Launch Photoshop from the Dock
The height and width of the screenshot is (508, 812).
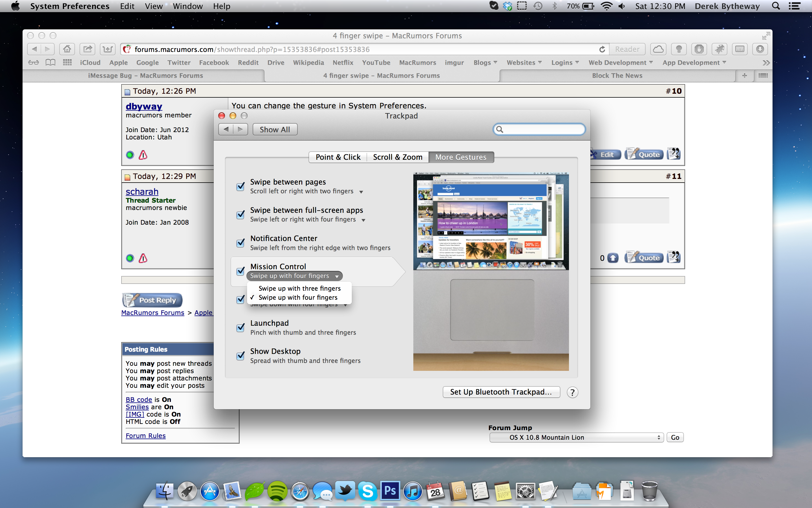[x=390, y=491]
